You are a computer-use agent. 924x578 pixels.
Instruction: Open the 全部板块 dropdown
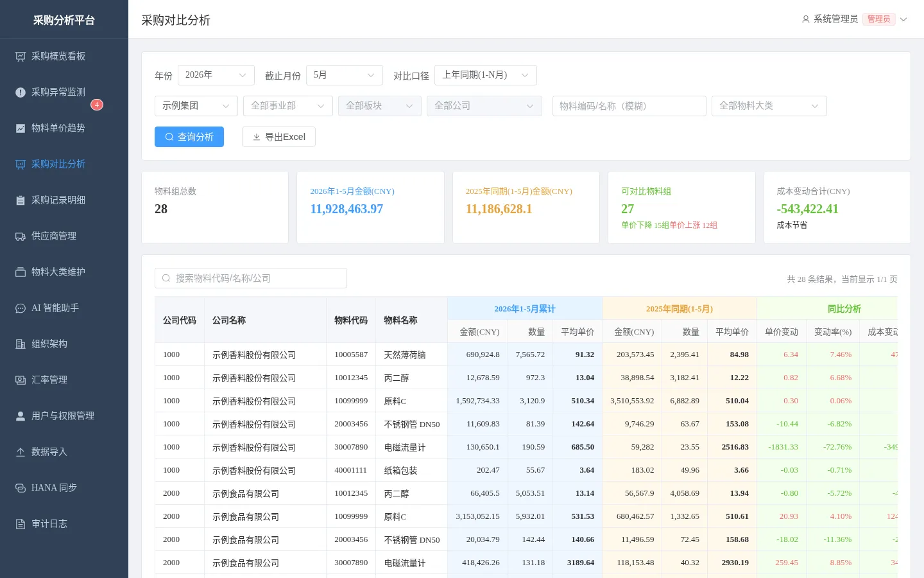380,106
